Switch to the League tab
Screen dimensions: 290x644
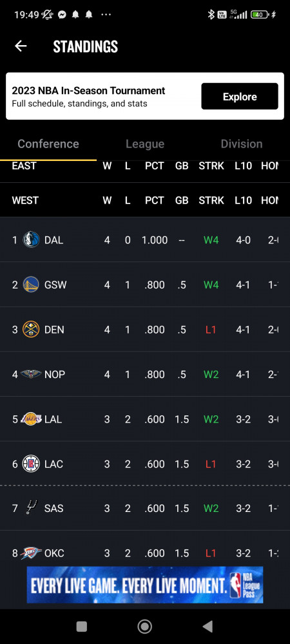(x=145, y=144)
